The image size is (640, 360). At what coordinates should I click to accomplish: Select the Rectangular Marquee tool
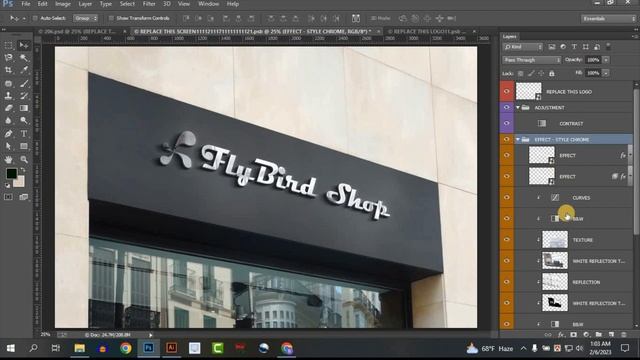tap(8, 45)
